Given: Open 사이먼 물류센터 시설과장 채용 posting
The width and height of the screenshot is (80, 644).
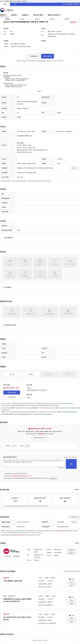Looking at the screenshot, I should point(13,581).
